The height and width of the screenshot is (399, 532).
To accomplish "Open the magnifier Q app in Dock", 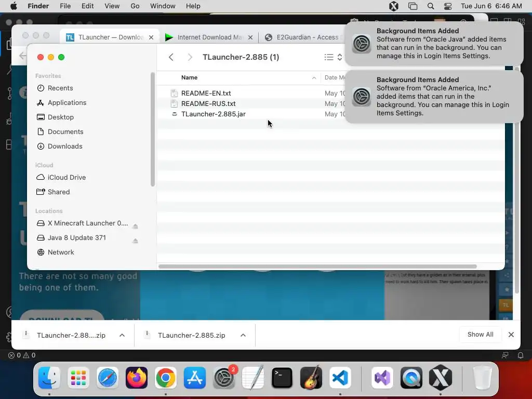I will 411,378.
